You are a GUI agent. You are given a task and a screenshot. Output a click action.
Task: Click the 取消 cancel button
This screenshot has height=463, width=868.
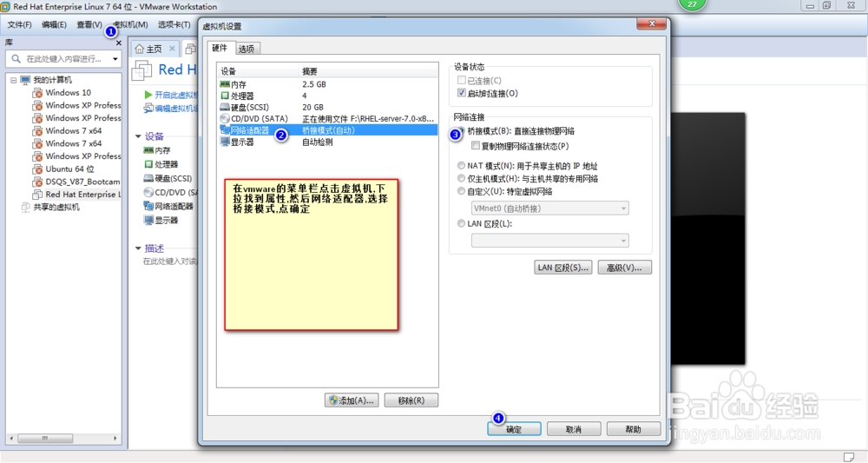point(574,429)
